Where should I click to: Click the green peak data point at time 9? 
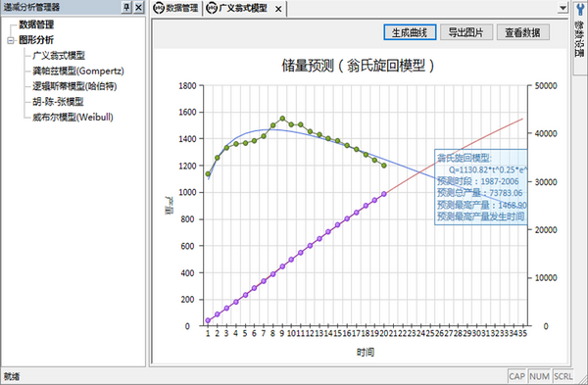282,119
